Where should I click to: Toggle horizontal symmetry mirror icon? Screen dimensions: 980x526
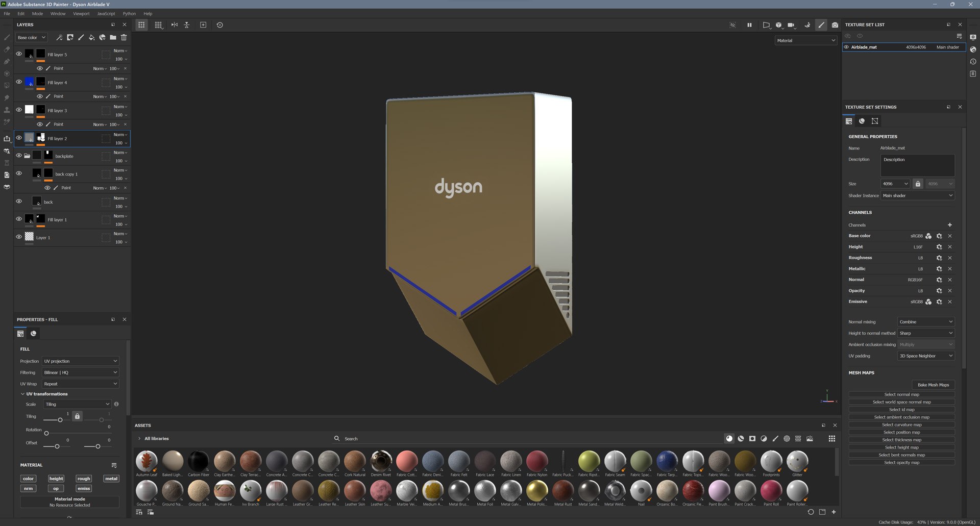pos(175,24)
